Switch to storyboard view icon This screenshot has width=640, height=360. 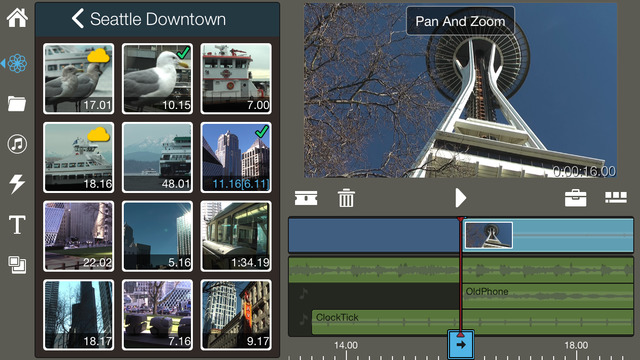tap(616, 197)
